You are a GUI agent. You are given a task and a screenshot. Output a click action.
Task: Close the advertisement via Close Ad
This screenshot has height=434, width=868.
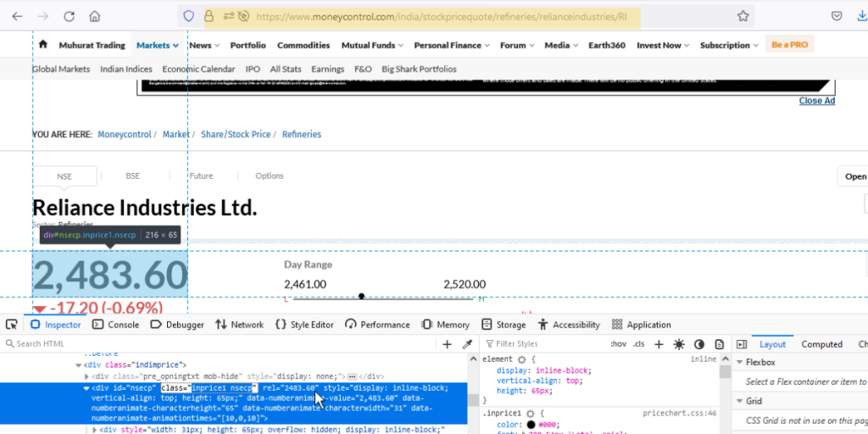816,101
